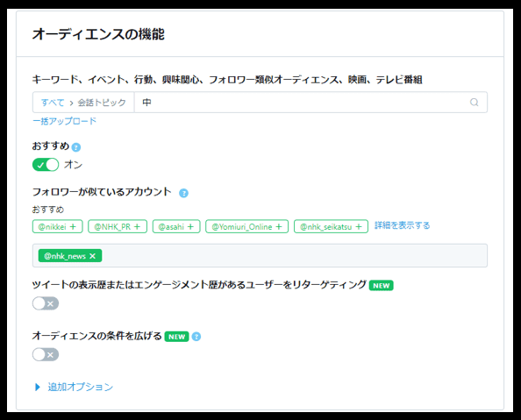
Task: Add the @nhk_seikatsu suggested account
Action: pyautogui.click(x=331, y=226)
